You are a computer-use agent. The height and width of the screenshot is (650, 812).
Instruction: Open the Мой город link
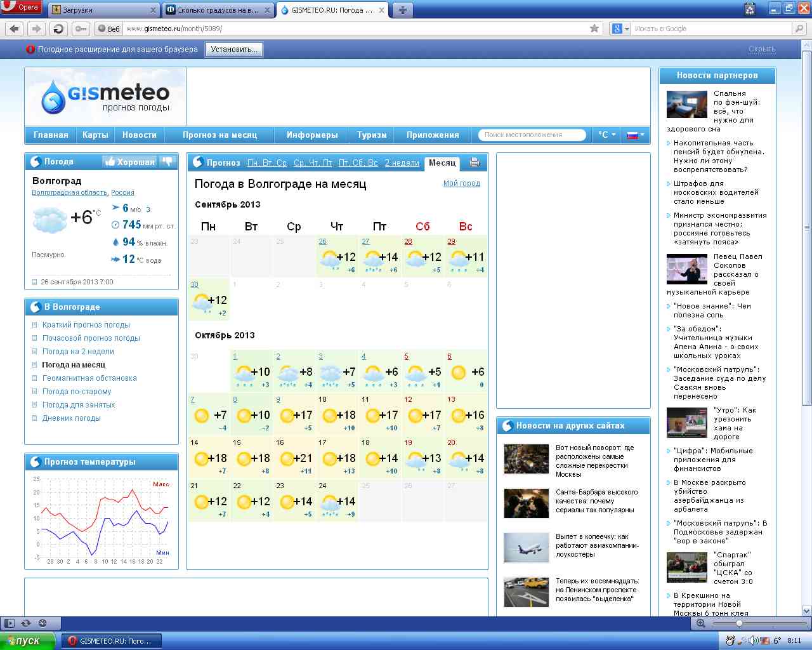[x=461, y=183]
